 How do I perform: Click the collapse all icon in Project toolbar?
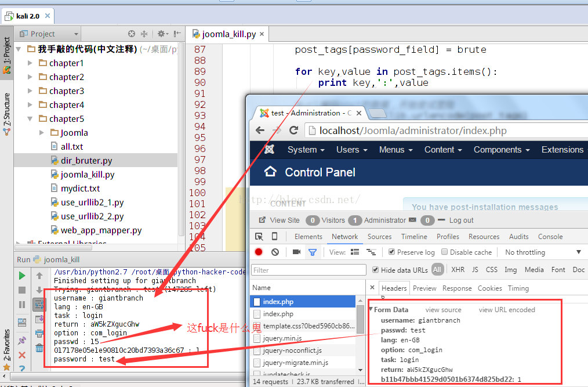coord(144,34)
